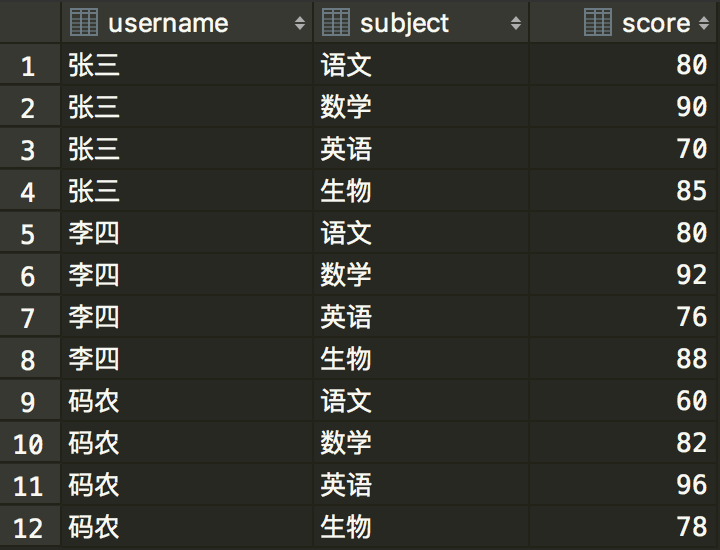
Task: Click the score cell showing 92
Action: click(622, 275)
